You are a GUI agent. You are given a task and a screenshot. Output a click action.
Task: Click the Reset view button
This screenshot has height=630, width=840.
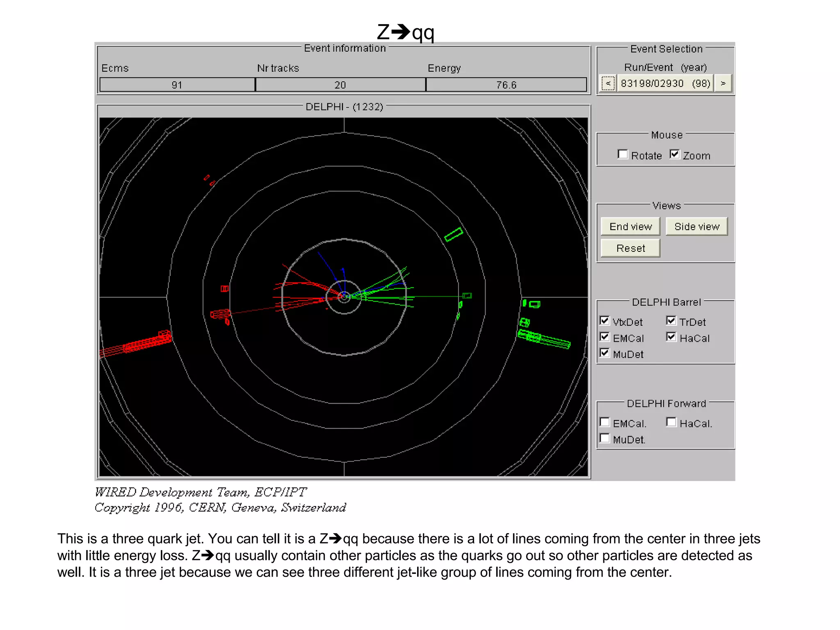pos(630,248)
